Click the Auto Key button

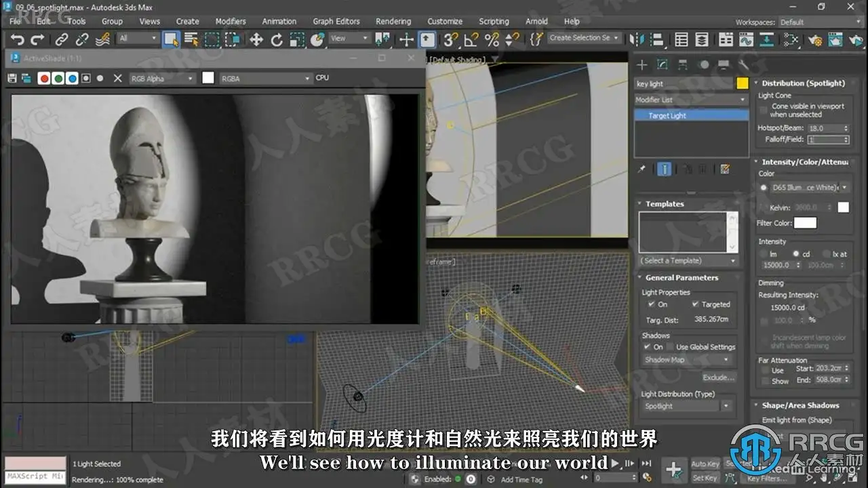pyautogui.click(x=705, y=464)
